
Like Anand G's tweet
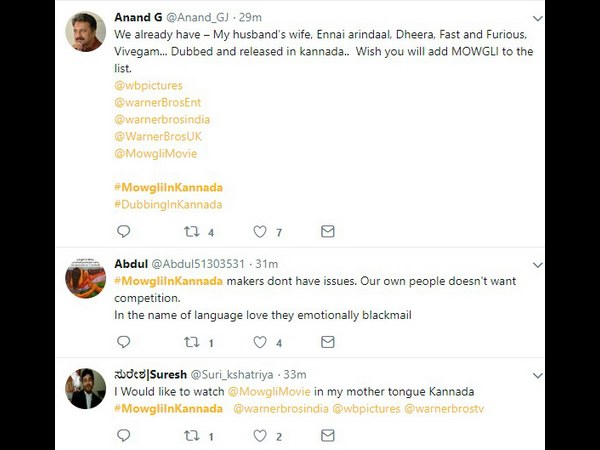260,232
